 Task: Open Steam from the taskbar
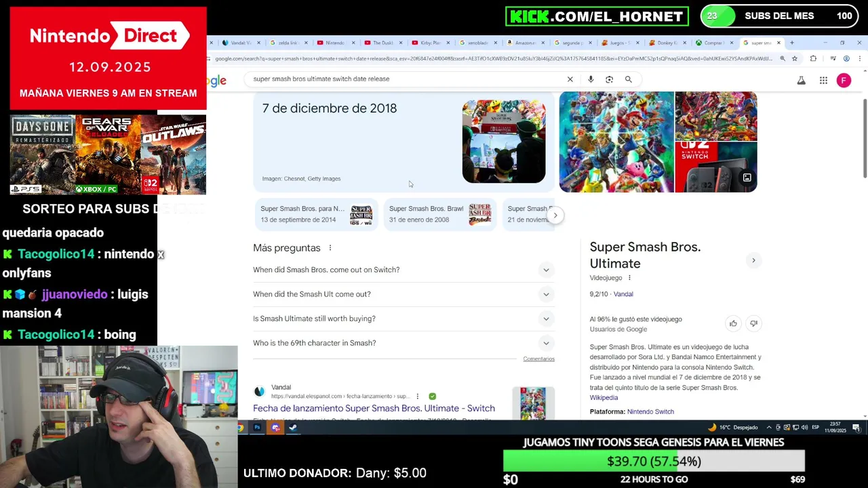pos(293,428)
